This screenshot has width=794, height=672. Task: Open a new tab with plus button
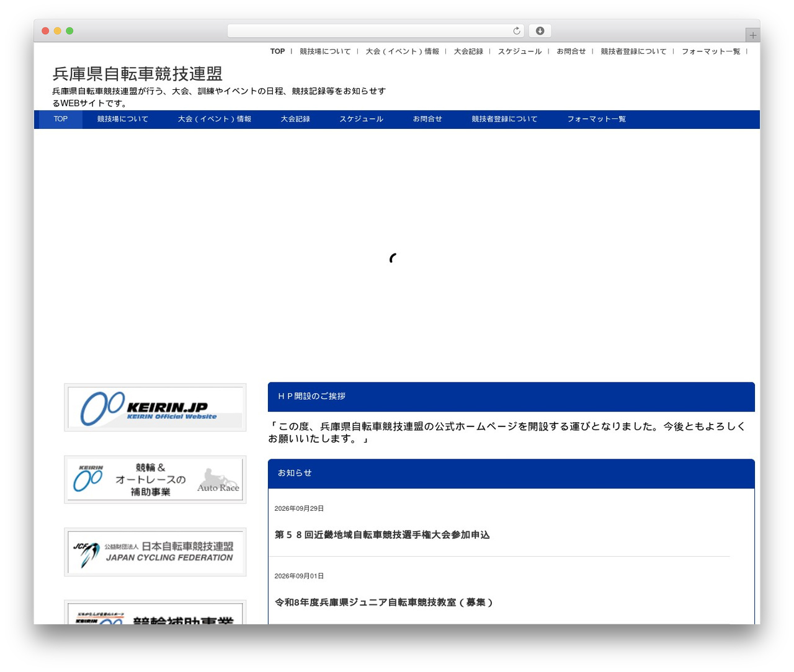[752, 35]
